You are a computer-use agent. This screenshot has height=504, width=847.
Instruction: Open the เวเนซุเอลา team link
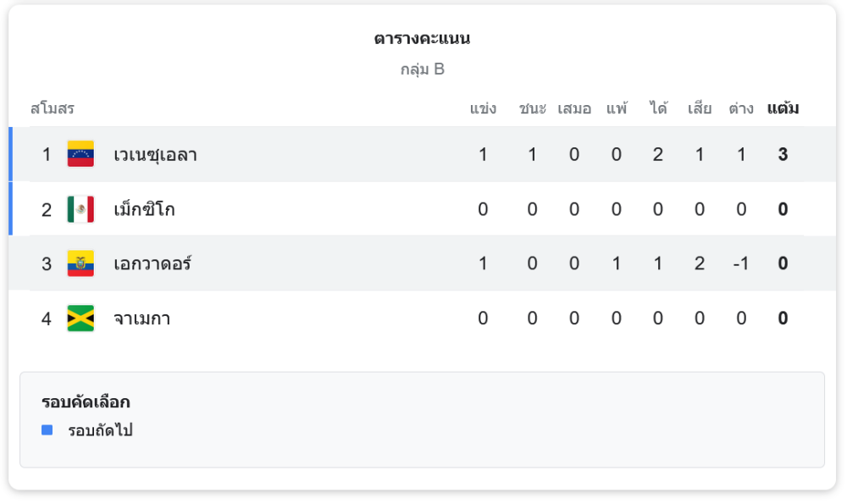pyautogui.click(x=155, y=155)
